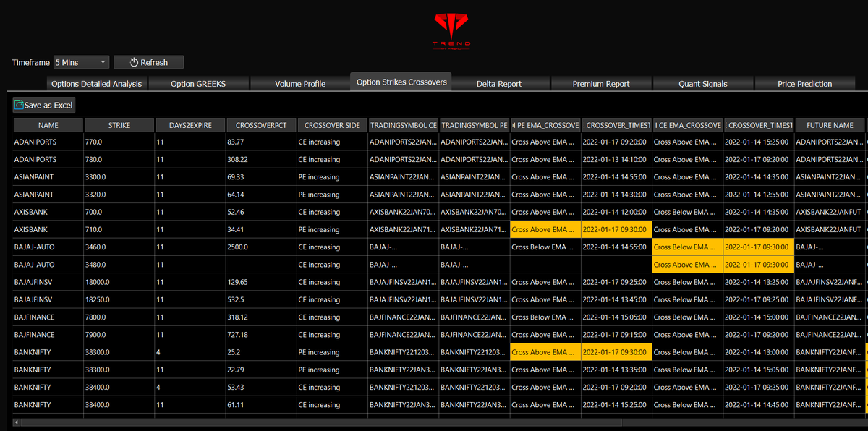Open the Price Prediction tab
868x431 pixels.
[805, 84]
